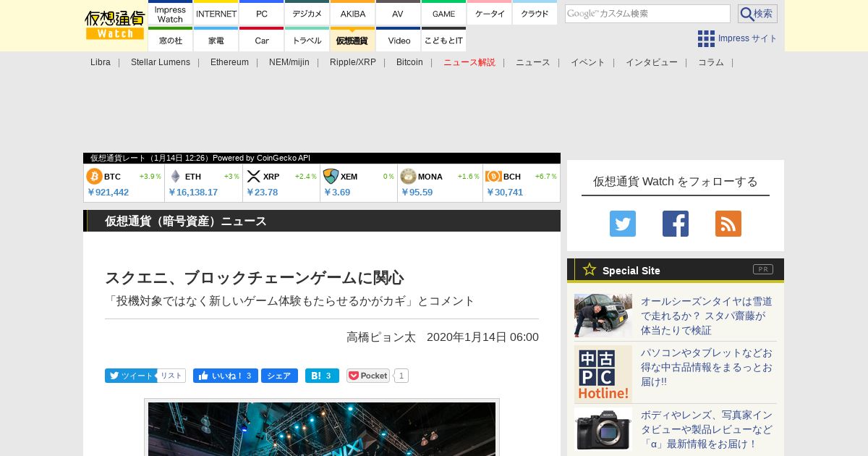This screenshot has height=456, width=868.
Task: Click the MONA coin icon
Action: [408, 177]
